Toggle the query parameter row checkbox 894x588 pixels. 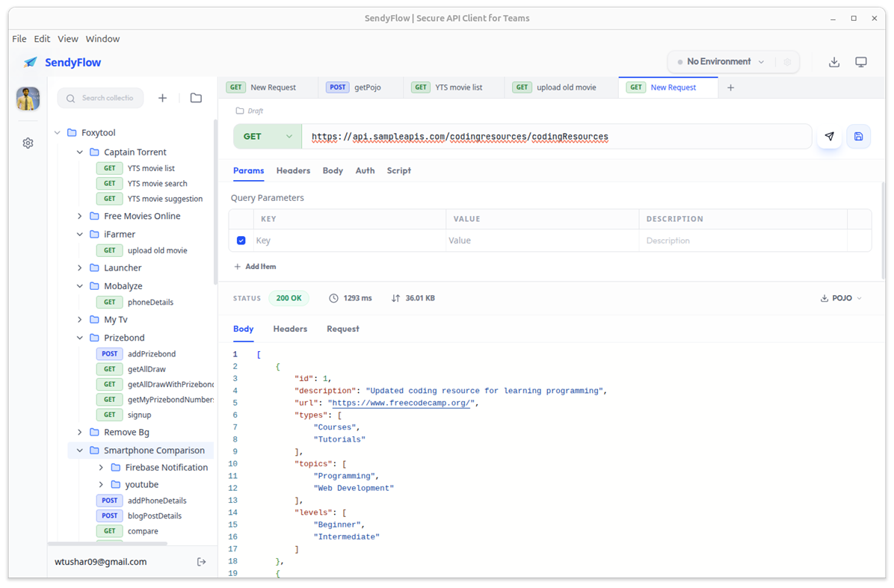coord(241,241)
